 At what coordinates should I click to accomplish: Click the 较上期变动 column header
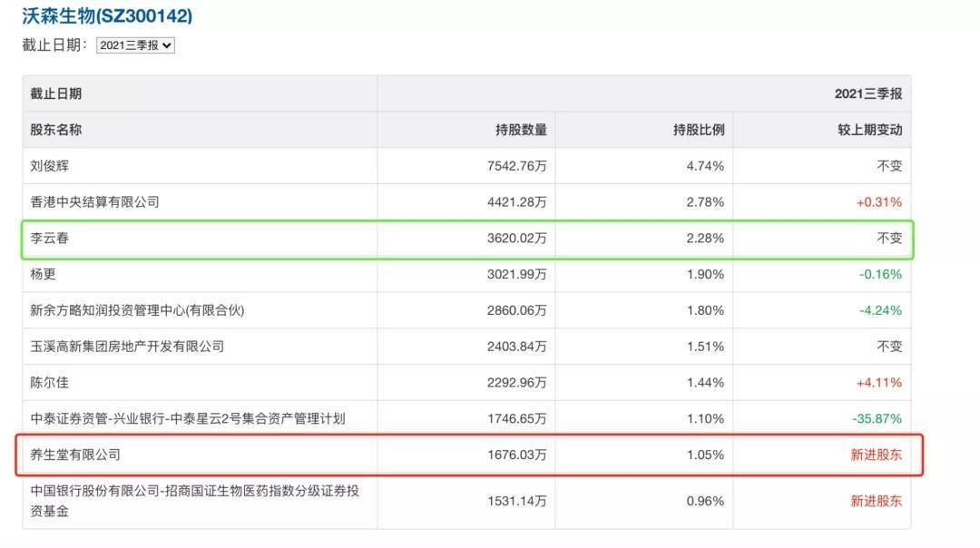pos(869,130)
